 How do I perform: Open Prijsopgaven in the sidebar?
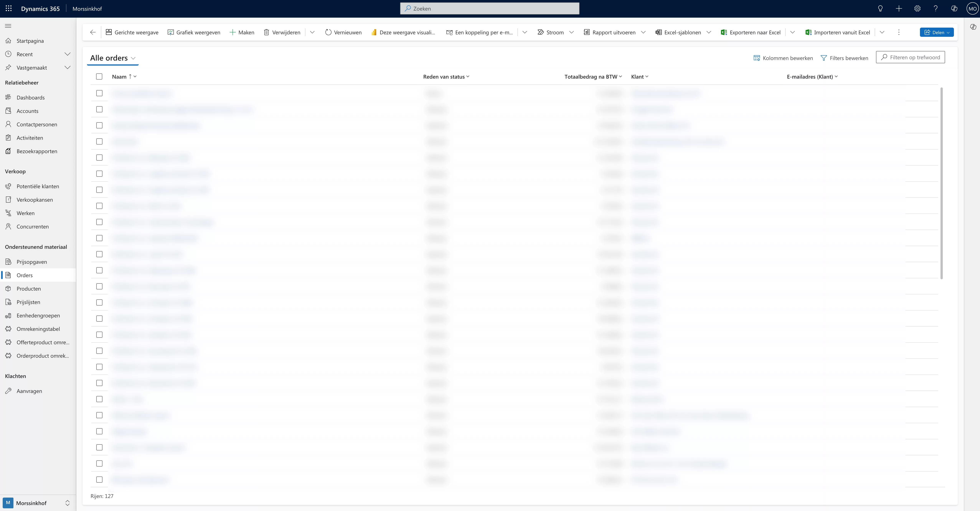click(x=31, y=262)
